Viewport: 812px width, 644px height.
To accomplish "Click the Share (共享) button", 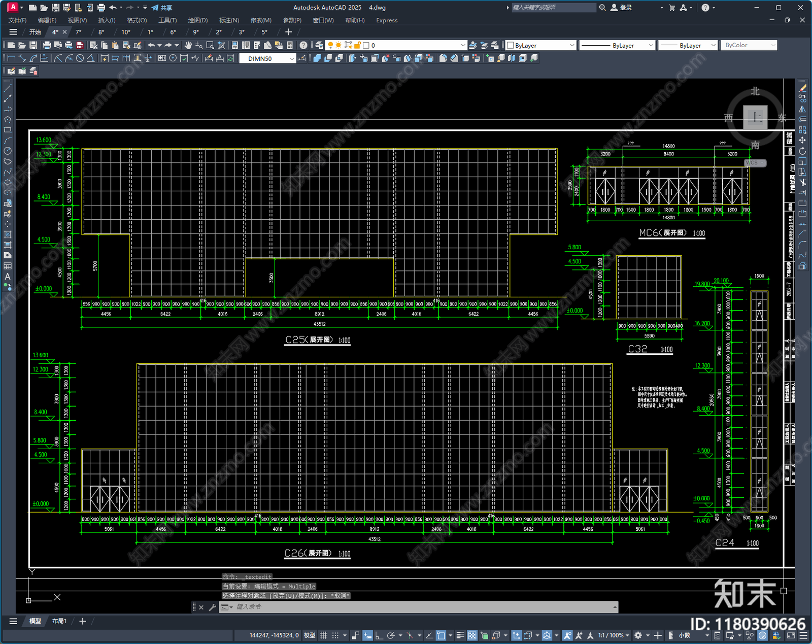I will pyautogui.click(x=162, y=8).
